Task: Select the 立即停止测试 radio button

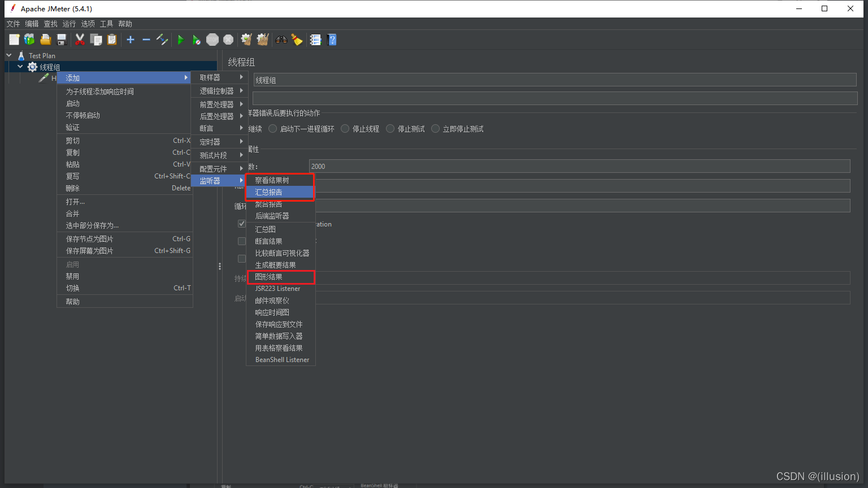Action: (436, 129)
